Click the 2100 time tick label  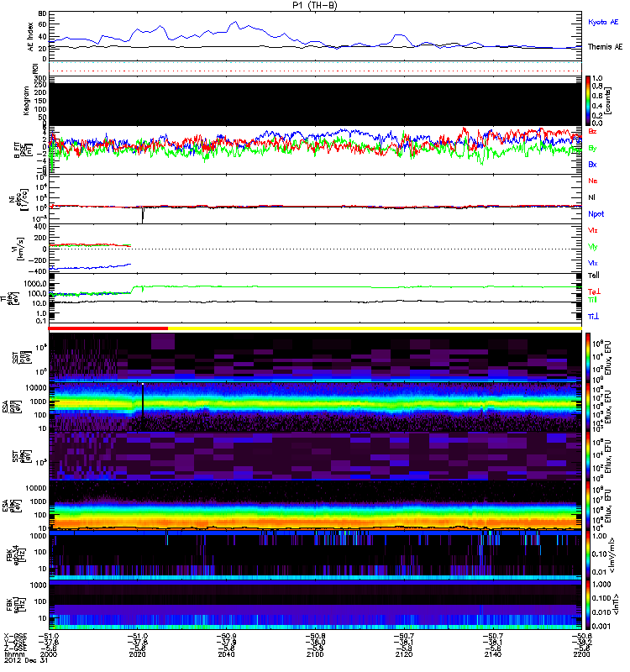click(x=315, y=655)
